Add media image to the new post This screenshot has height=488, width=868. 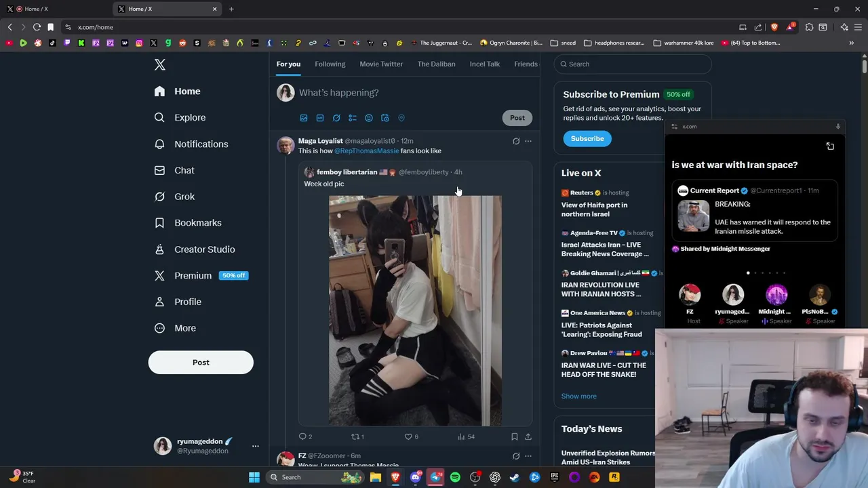click(304, 118)
